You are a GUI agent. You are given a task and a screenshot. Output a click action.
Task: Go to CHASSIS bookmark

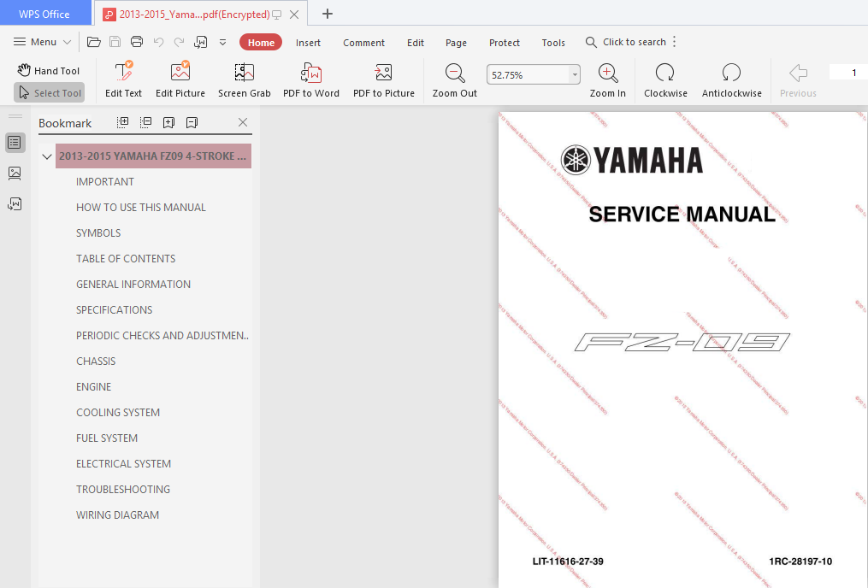(96, 362)
